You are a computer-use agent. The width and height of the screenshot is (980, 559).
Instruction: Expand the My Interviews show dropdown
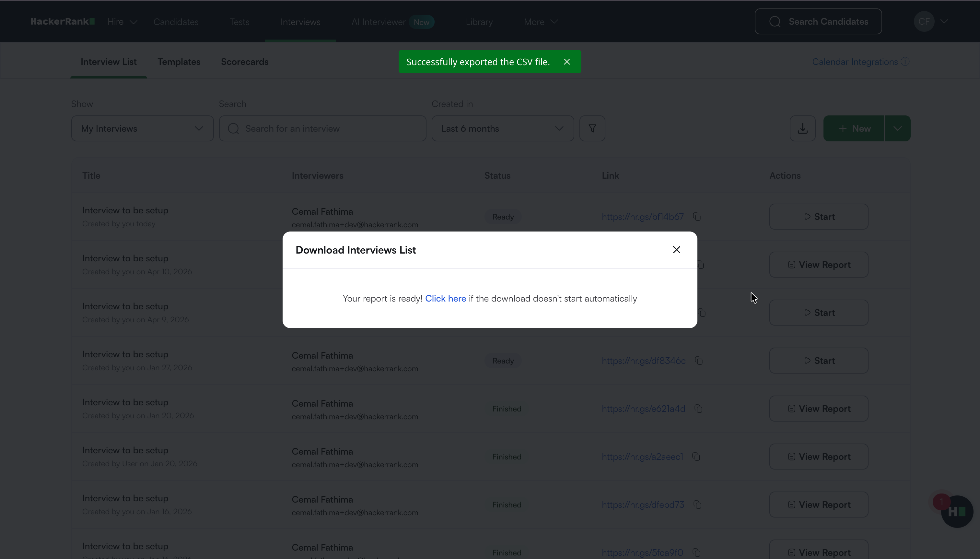[x=142, y=129]
